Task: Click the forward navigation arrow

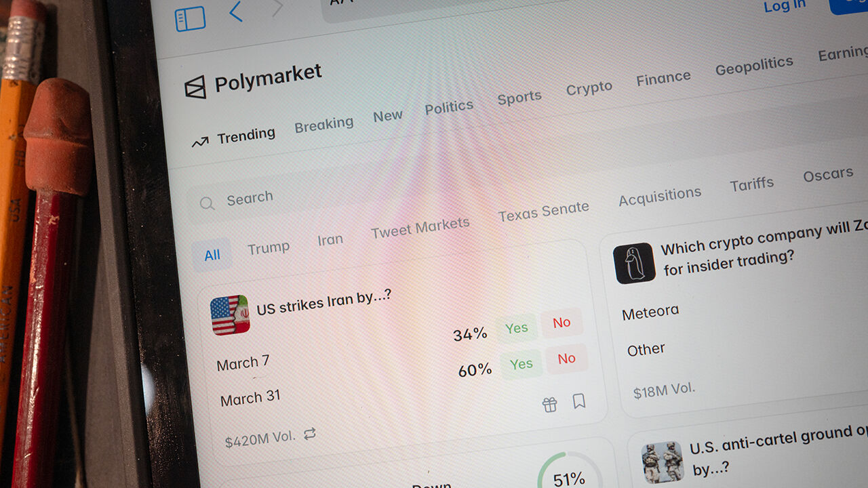Action: tap(277, 8)
